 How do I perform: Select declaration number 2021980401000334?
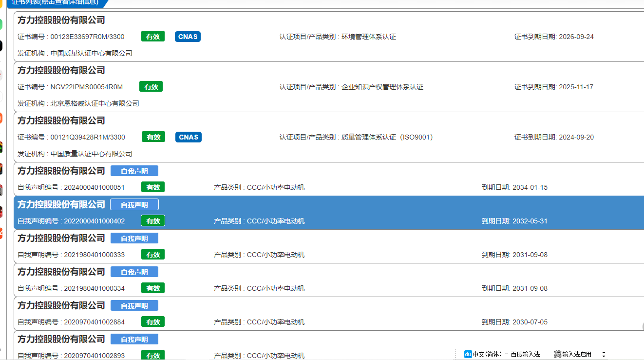95,288
